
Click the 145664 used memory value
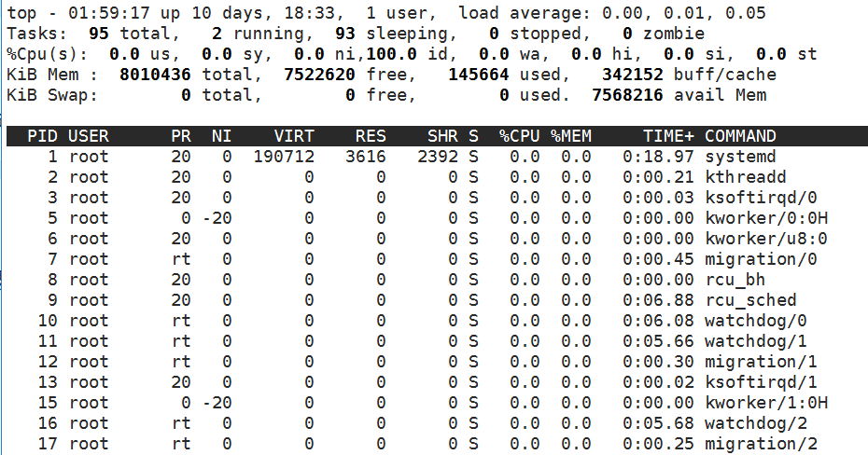[x=478, y=75]
